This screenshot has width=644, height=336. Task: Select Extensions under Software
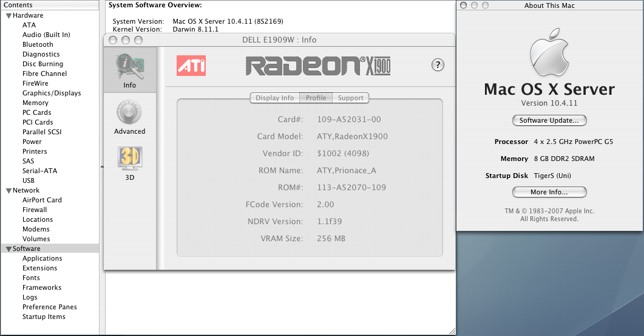(x=40, y=268)
